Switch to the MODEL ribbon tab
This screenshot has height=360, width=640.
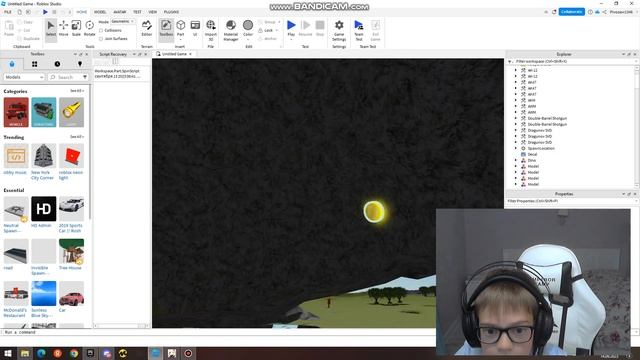[x=100, y=12]
